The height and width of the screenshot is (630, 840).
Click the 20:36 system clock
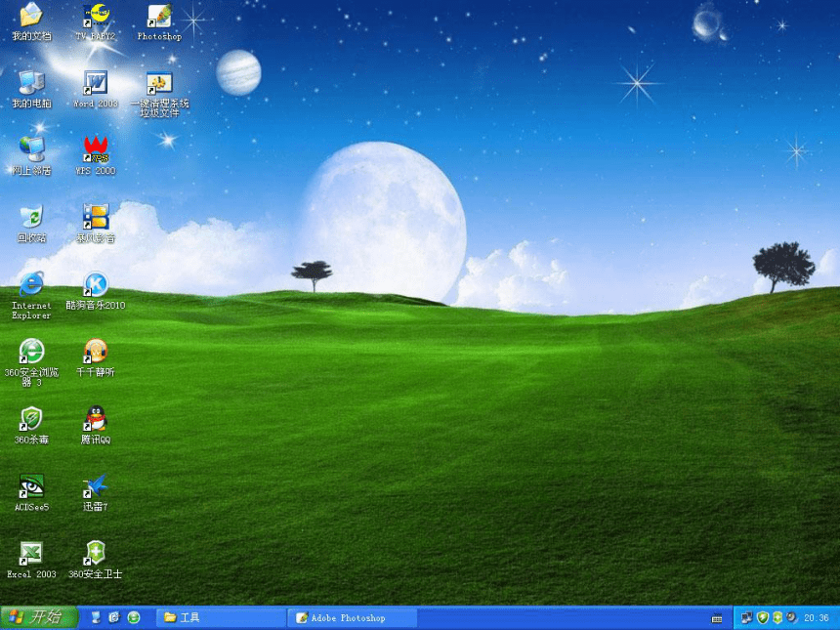tap(817, 618)
